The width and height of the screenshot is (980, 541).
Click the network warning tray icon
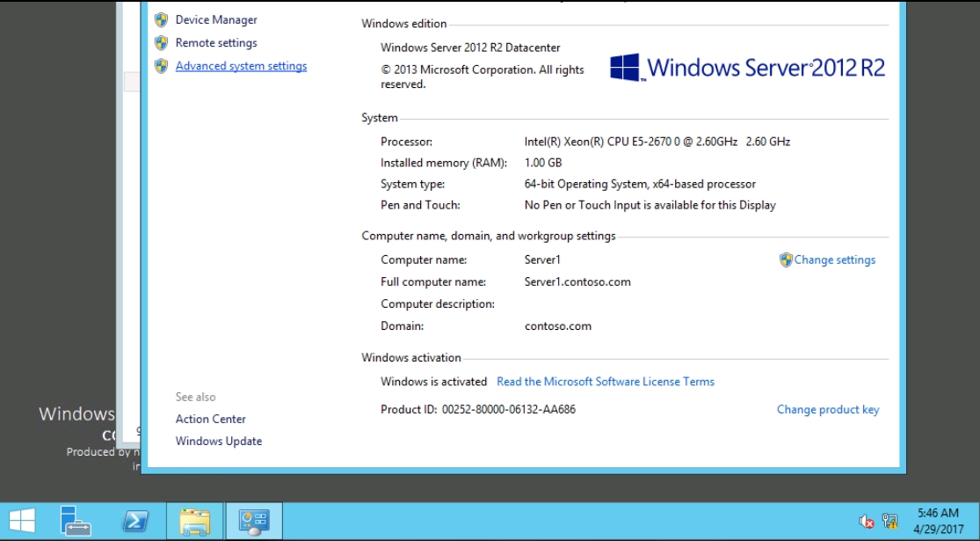[890, 521]
